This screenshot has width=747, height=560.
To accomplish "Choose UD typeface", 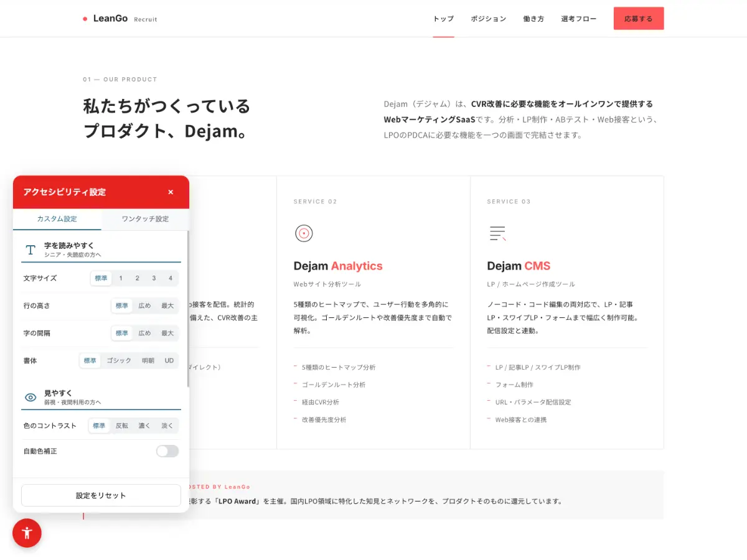I will (169, 360).
